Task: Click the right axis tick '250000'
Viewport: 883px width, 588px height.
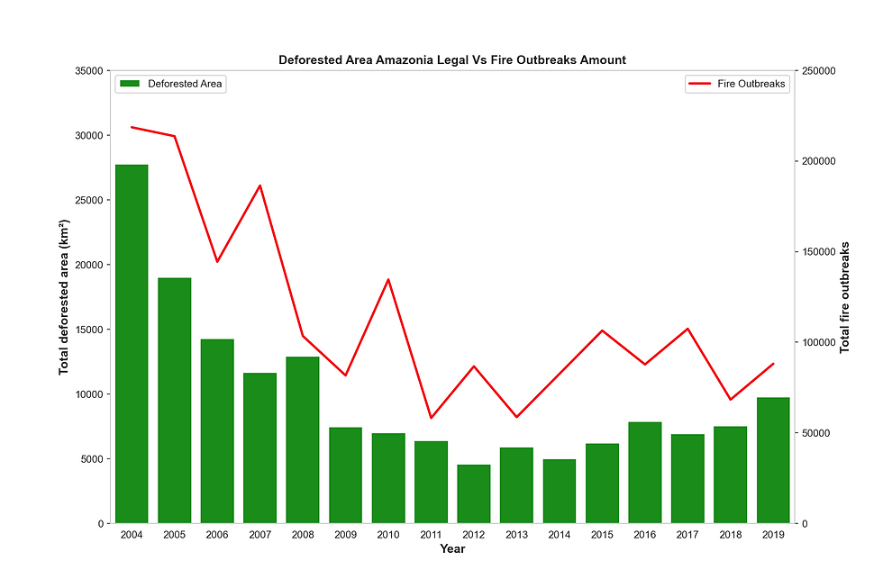Action: click(x=819, y=71)
